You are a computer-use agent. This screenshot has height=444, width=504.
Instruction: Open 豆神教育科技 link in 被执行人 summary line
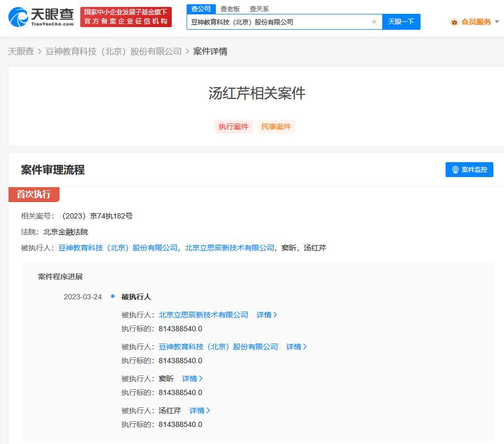pyautogui.click(x=117, y=248)
